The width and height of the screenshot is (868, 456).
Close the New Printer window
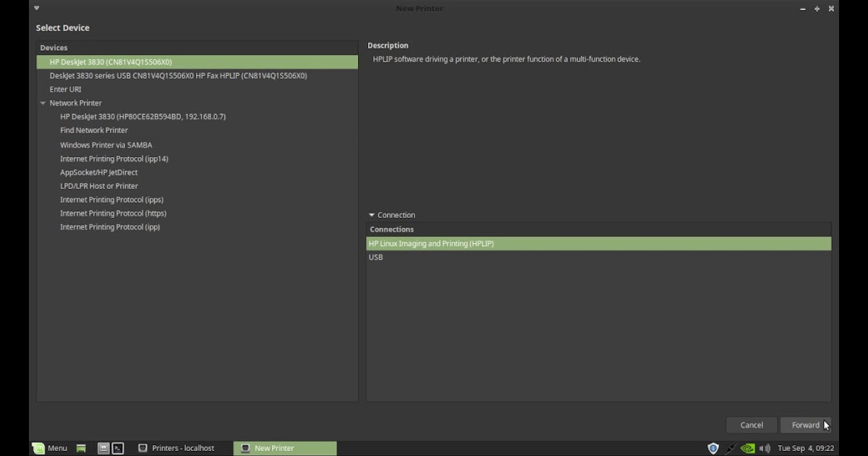(831, 9)
